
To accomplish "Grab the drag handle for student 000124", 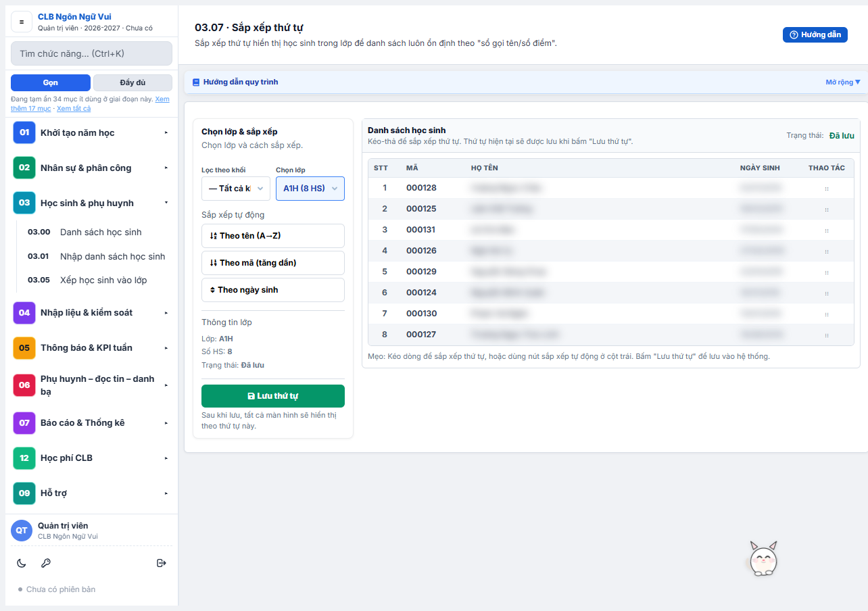I will point(827,293).
